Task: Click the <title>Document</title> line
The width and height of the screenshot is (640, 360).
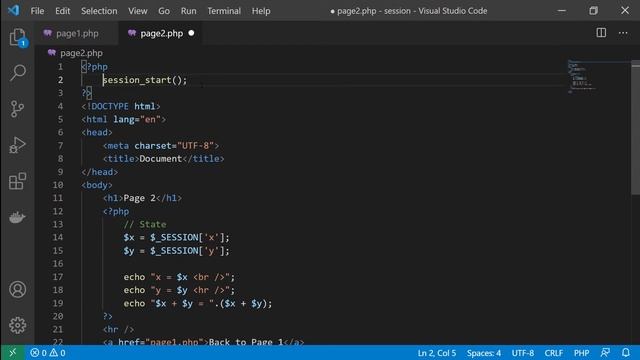Action: 163,159
